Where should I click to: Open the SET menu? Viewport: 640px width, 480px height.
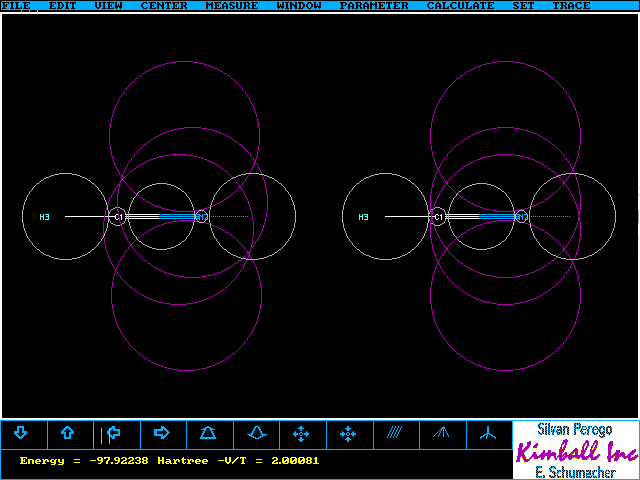click(523, 6)
